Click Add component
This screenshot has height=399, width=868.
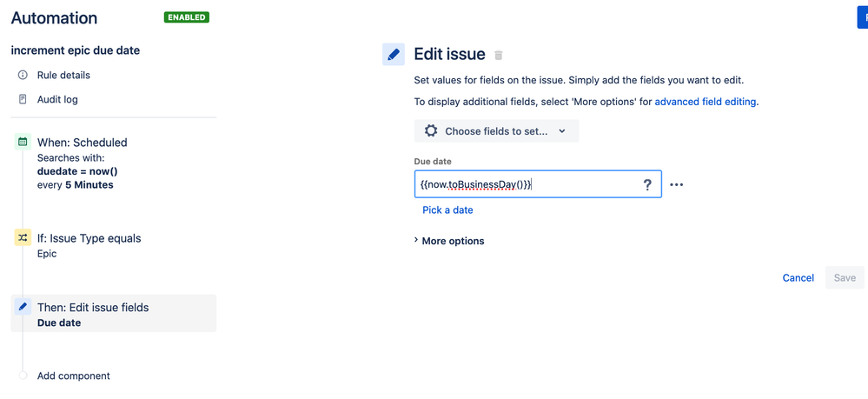pyautogui.click(x=74, y=376)
